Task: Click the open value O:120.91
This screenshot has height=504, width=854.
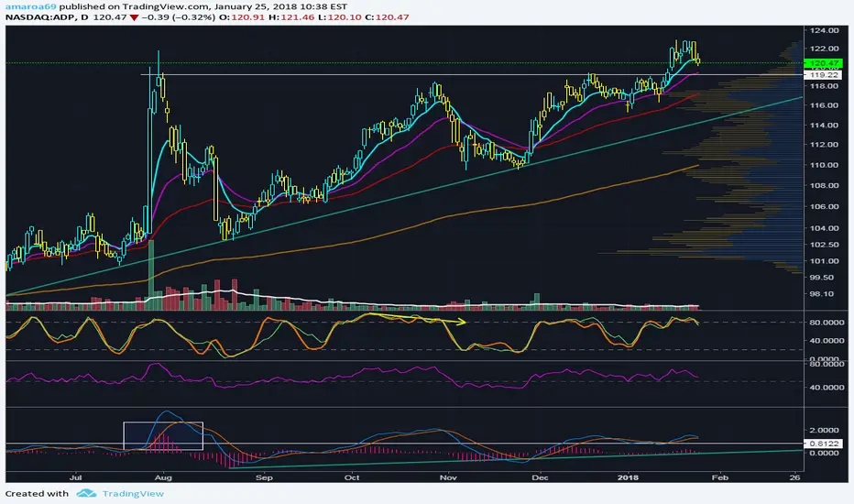Action: 242,17
